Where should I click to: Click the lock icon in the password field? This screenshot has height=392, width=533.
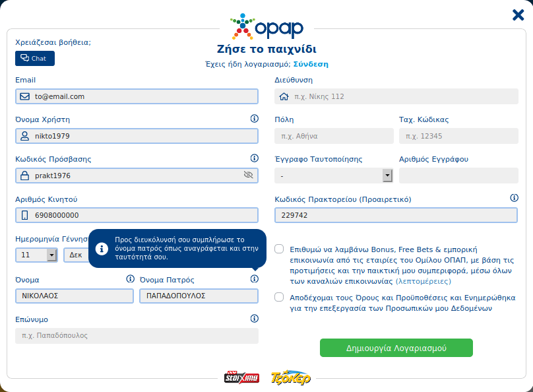(25, 176)
